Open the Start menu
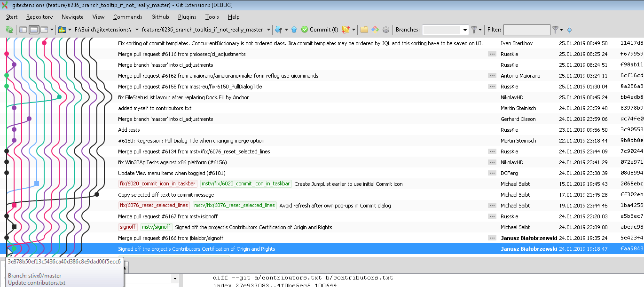Image resolution: width=644 pixels, height=287 pixels. pos(12,17)
